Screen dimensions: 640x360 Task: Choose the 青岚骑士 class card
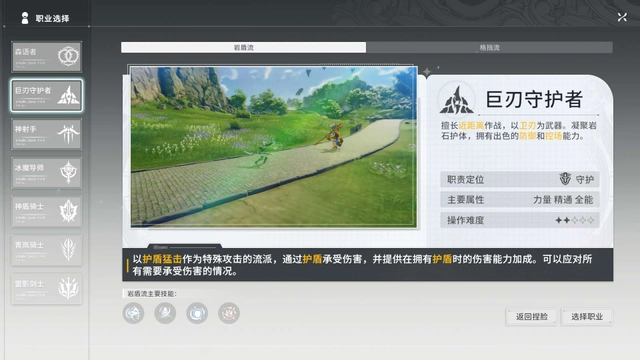click(47, 250)
